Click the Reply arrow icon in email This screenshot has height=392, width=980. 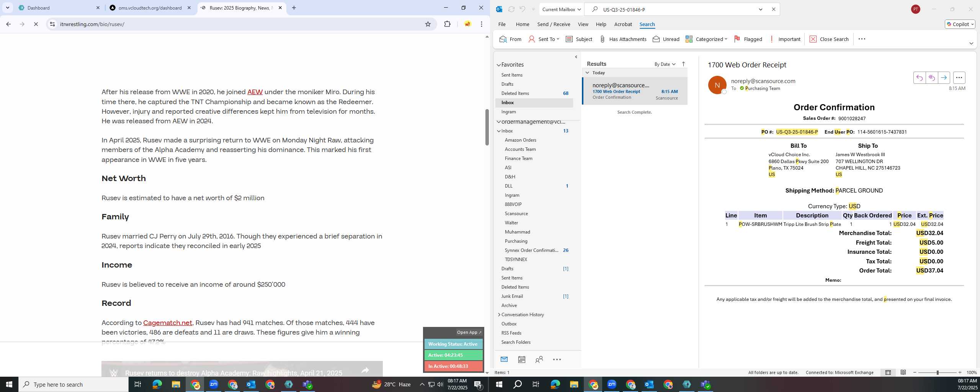coord(920,78)
